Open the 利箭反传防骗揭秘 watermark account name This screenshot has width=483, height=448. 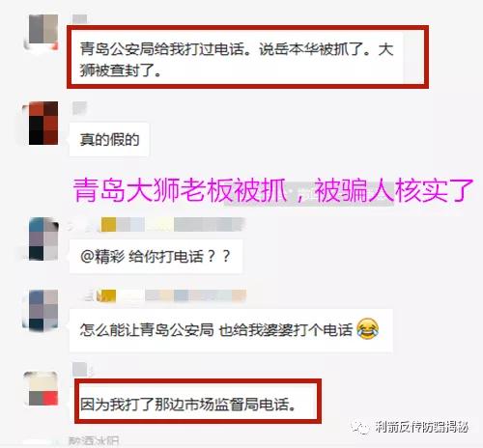coord(421,428)
